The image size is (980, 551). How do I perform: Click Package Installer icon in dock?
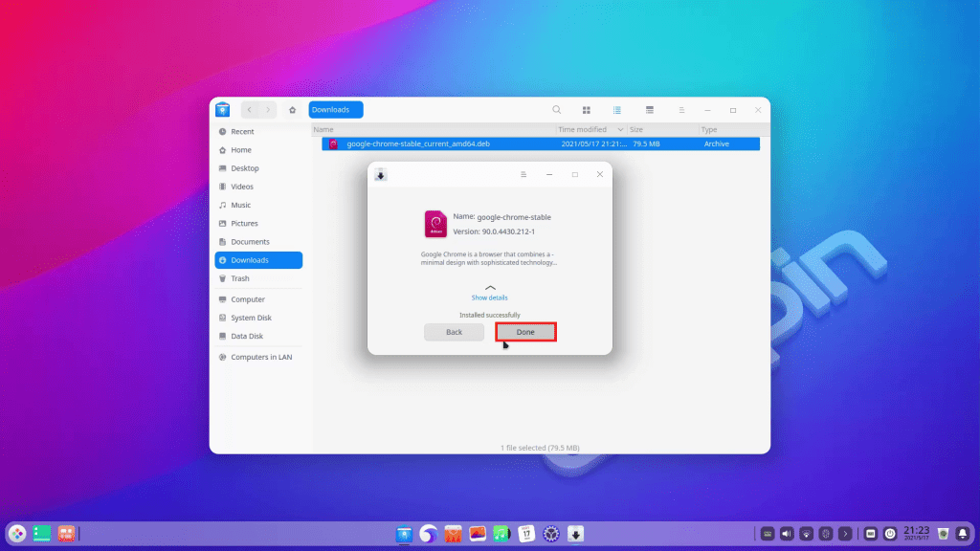(x=575, y=534)
